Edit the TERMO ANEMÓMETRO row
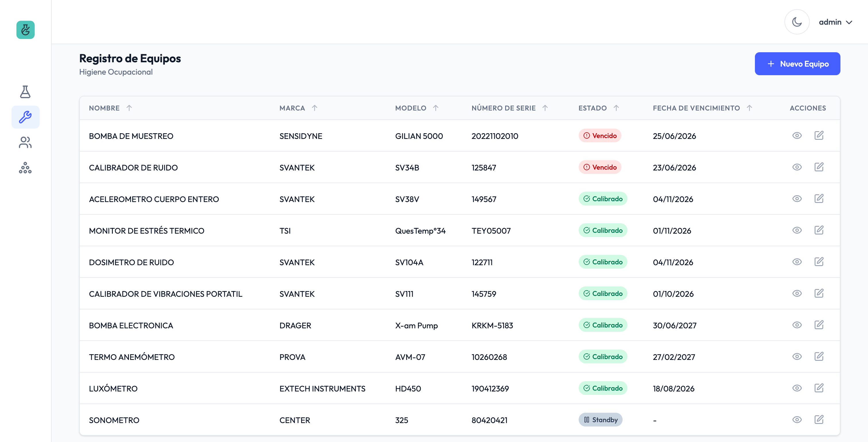Image resolution: width=868 pixels, height=442 pixels. click(x=819, y=356)
